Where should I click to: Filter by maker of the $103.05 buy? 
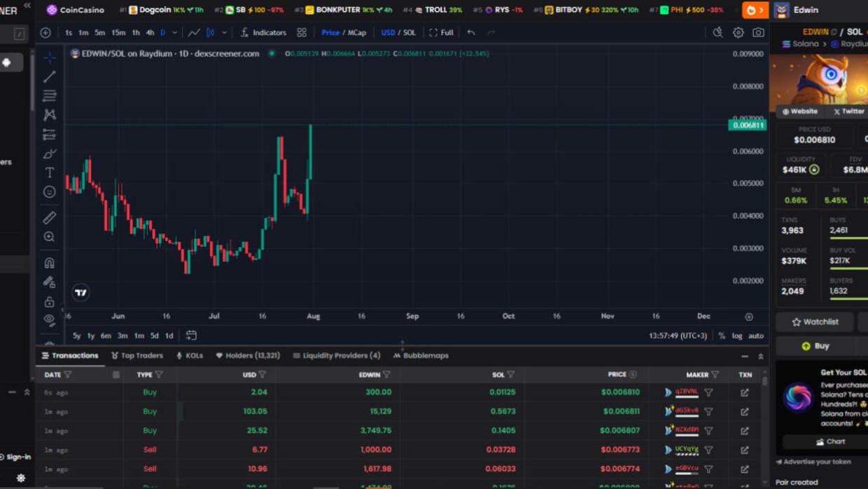708,412
